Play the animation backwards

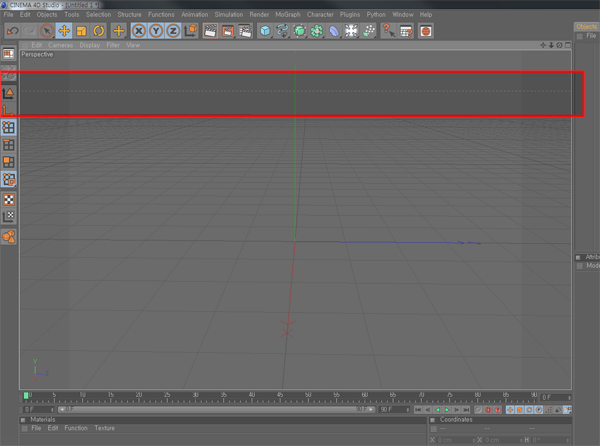437,410
